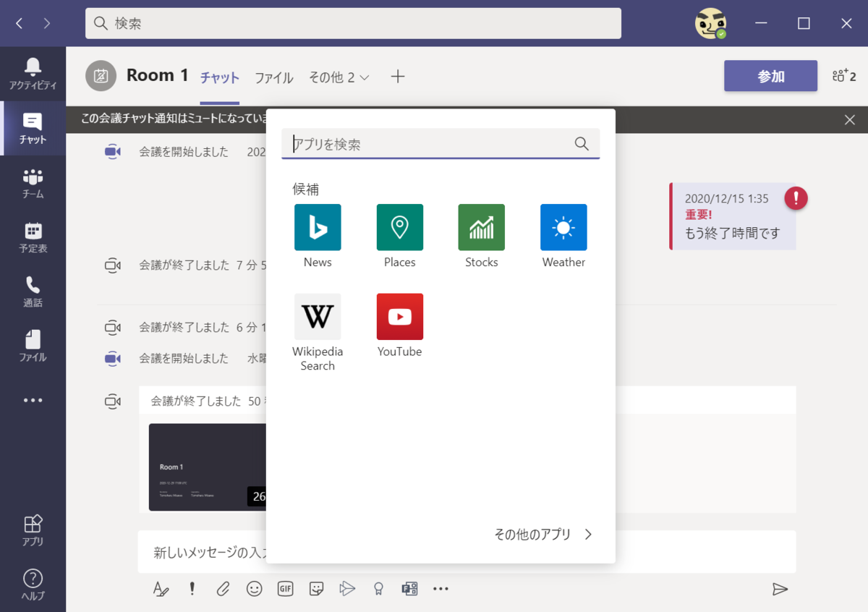The image size is (868, 612).
Task: Open the Teams (チーム) sidebar icon
Action: (x=33, y=183)
